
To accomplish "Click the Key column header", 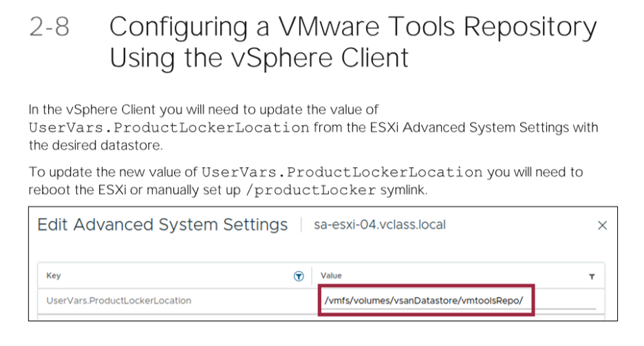I will click(x=54, y=275).
